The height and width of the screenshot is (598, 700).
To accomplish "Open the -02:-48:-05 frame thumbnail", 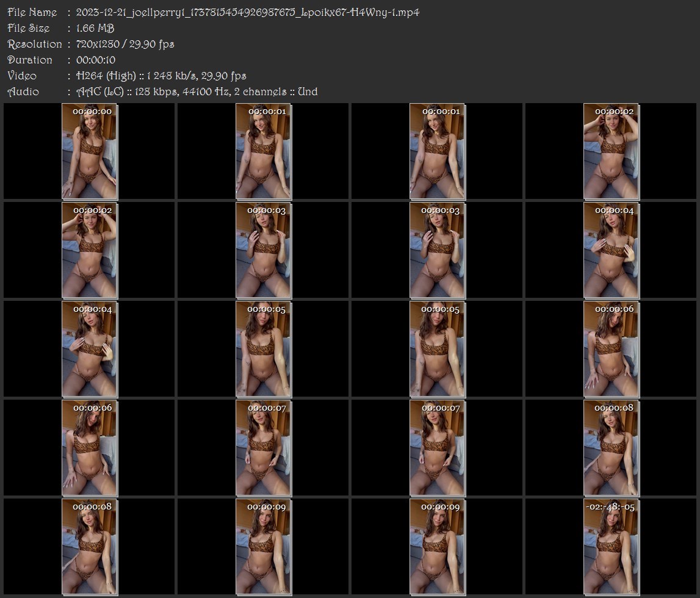I will 611,547.
